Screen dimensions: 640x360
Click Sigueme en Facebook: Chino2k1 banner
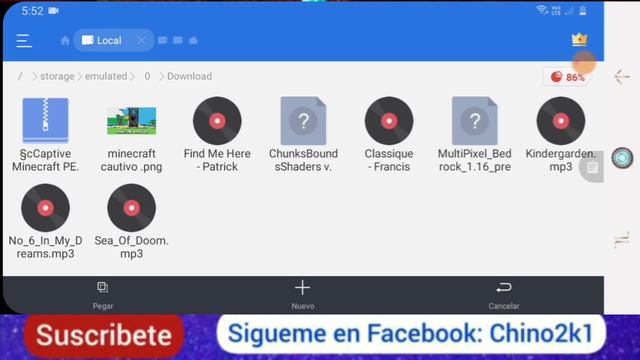coord(411,333)
